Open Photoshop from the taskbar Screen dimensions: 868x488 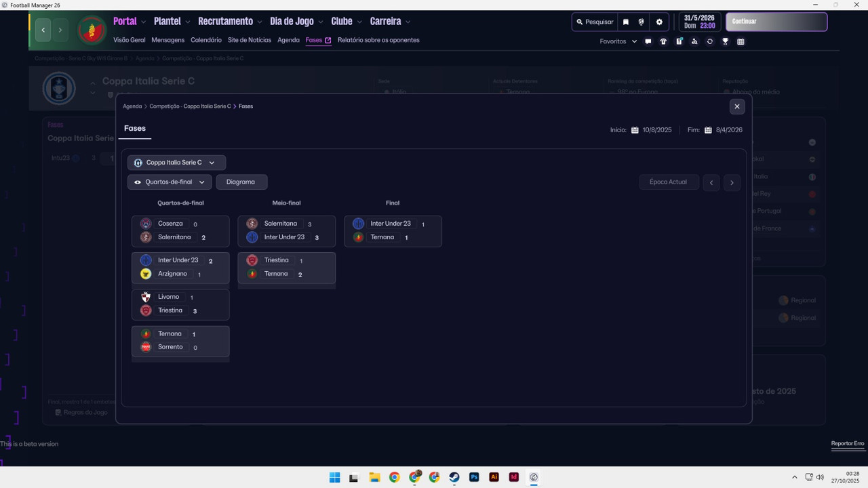click(x=474, y=477)
